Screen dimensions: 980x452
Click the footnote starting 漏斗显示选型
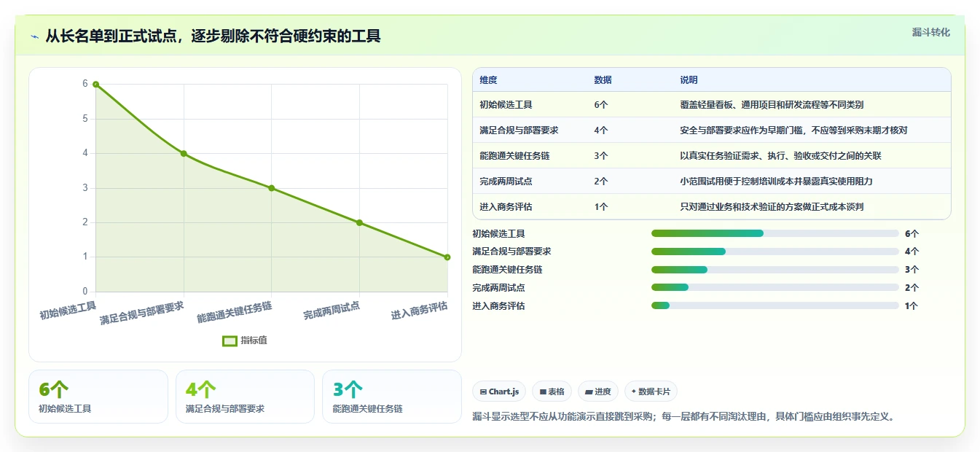683,417
